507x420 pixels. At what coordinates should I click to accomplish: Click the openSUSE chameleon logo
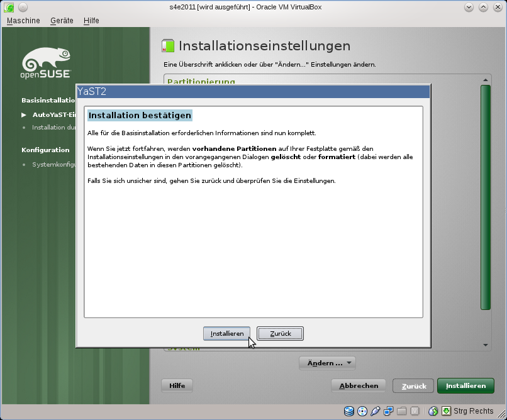(46, 63)
